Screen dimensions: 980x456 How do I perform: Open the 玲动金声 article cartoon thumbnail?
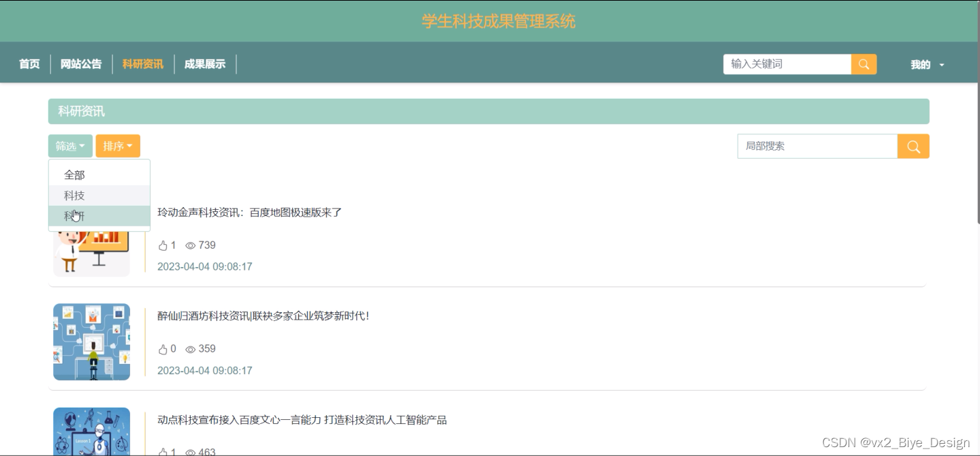[x=92, y=254]
